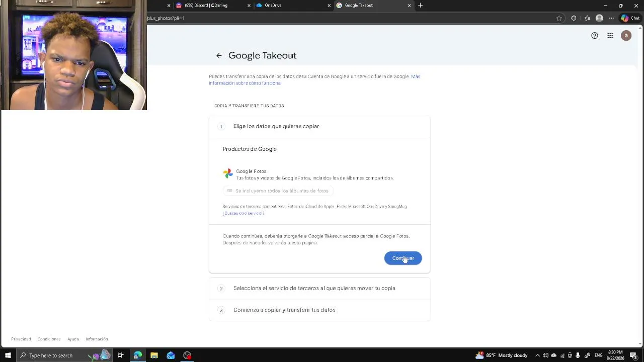Open browser settings three-dots menu
The height and width of the screenshot is (362, 644).
point(611,18)
